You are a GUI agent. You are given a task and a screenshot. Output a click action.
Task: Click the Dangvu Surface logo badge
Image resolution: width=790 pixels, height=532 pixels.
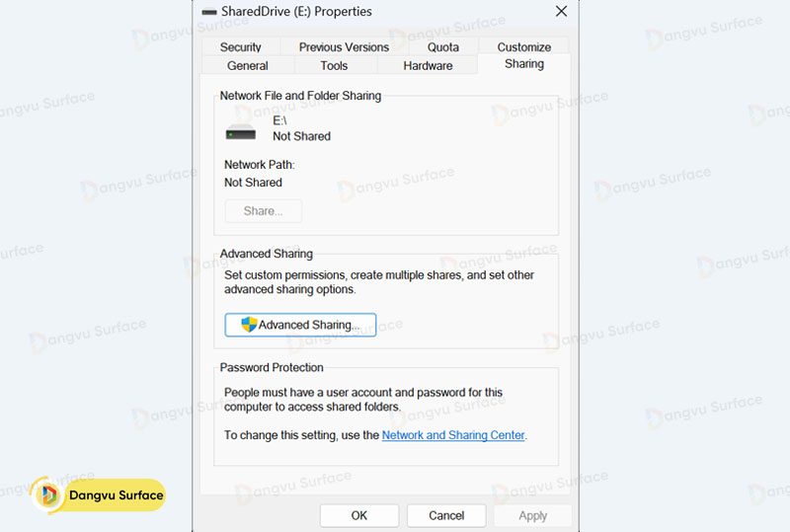tap(99, 494)
